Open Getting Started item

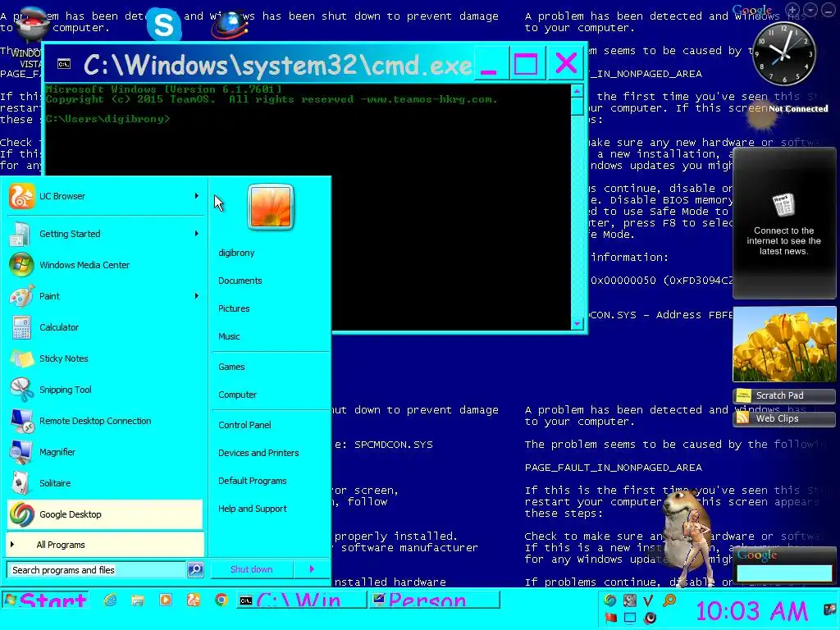(104, 234)
